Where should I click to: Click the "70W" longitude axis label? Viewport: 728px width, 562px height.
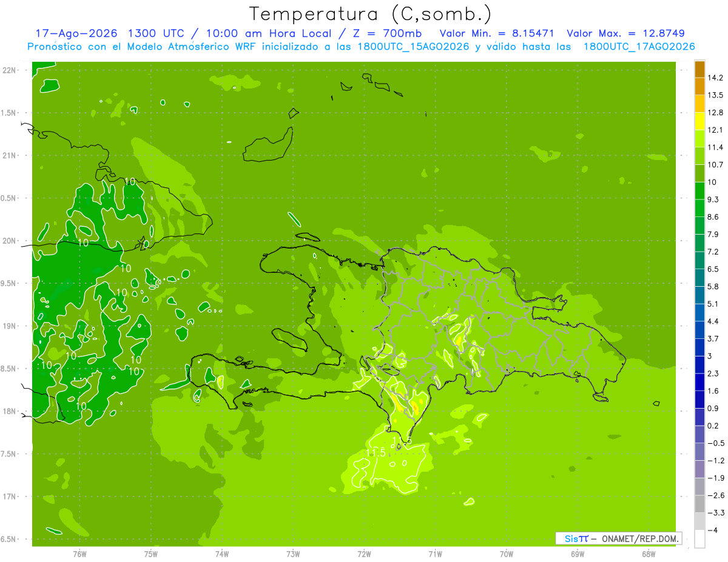507,554
